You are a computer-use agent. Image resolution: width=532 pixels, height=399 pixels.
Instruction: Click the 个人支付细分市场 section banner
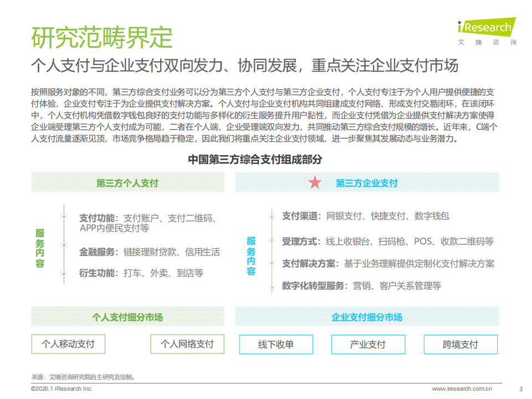point(127,317)
